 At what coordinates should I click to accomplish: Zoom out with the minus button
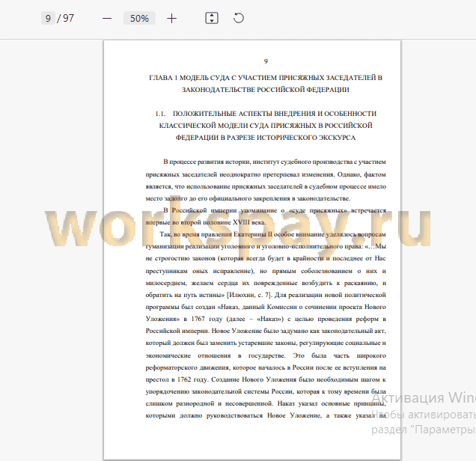(x=107, y=19)
